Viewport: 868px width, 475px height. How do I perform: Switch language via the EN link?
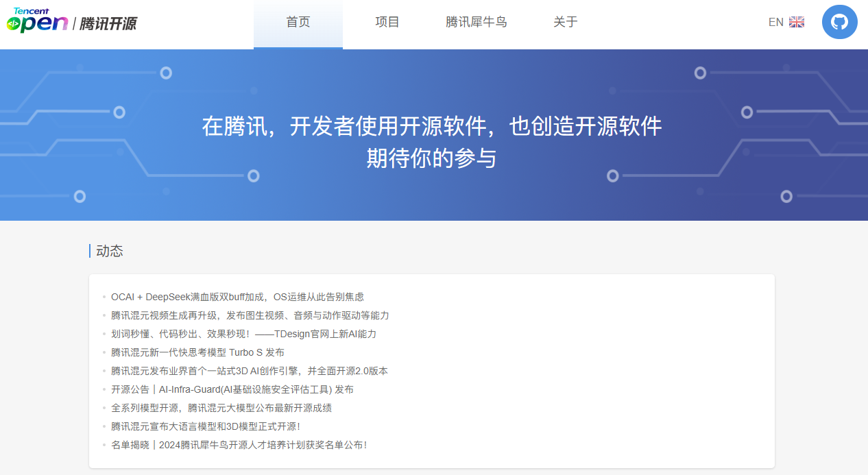[x=775, y=22]
